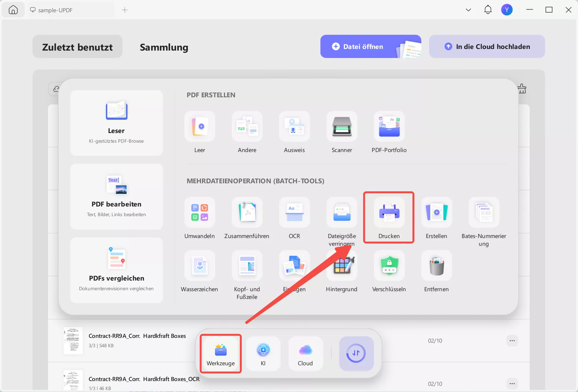This screenshot has width=578, height=392.
Task: Launch the Verschlüsseln encrypt tool
Action: pyautogui.click(x=389, y=265)
